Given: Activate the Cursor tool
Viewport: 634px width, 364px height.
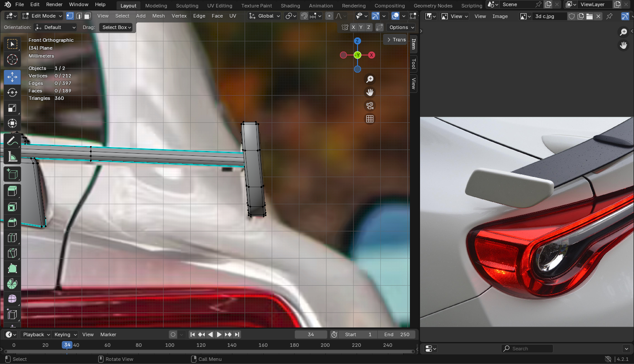Looking at the screenshot, I should (x=12, y=59).
